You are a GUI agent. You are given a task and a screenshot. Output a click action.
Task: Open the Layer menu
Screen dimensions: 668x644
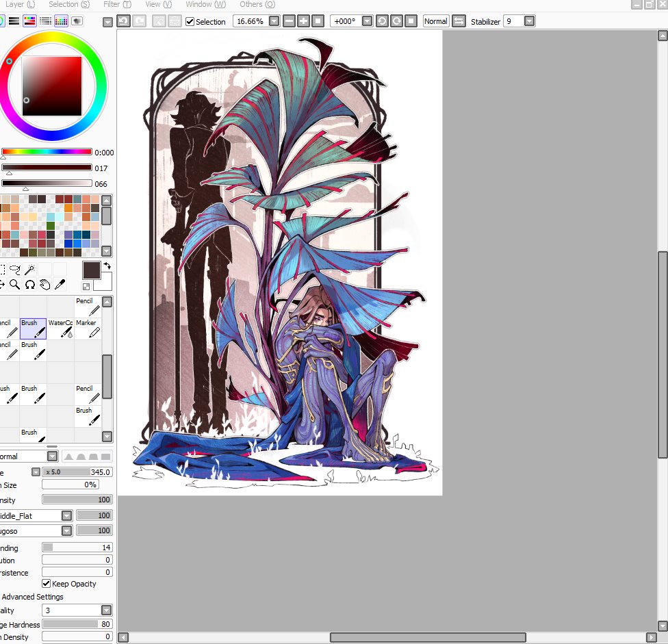click(20, 4)
